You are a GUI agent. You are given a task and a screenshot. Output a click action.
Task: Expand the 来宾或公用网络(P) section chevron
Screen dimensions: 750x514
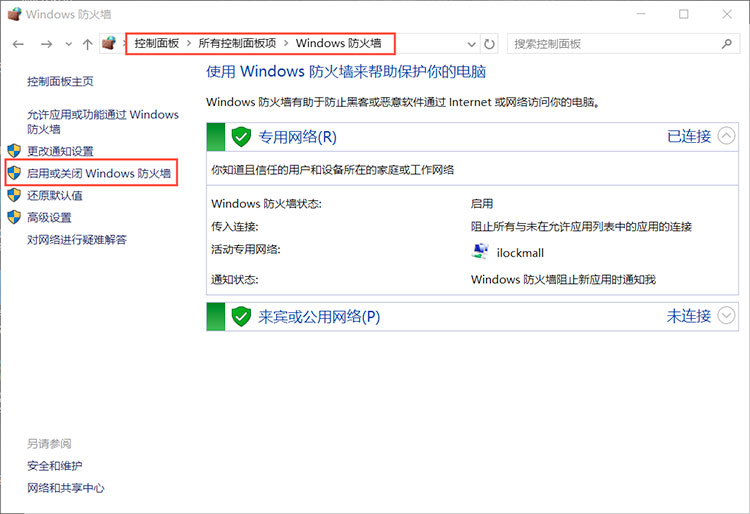pos(726,316)
